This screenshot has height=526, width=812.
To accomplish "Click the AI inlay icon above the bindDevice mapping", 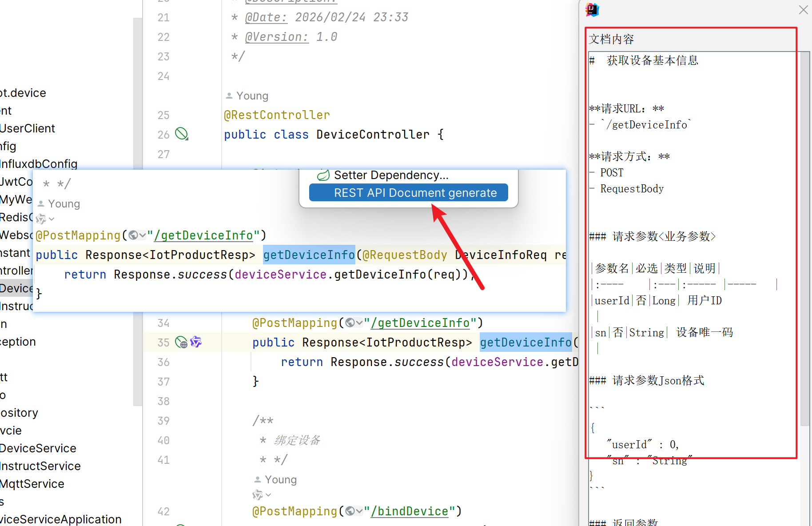I will [258, 494].
